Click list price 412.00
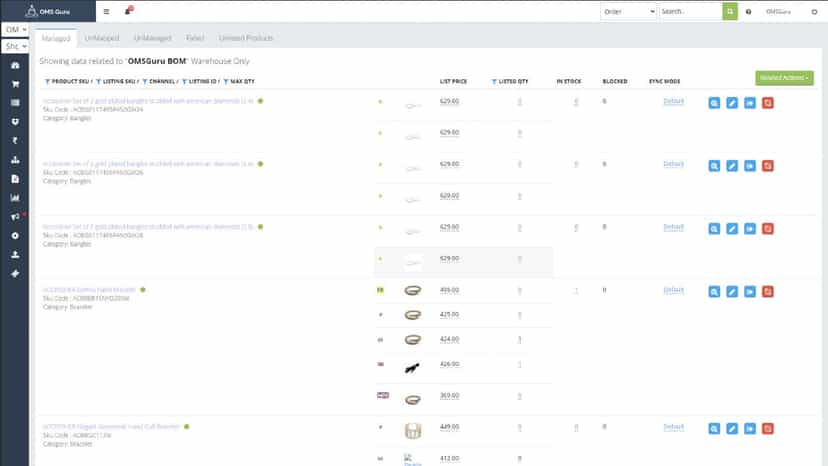The image size is (828, 466). 449,458
